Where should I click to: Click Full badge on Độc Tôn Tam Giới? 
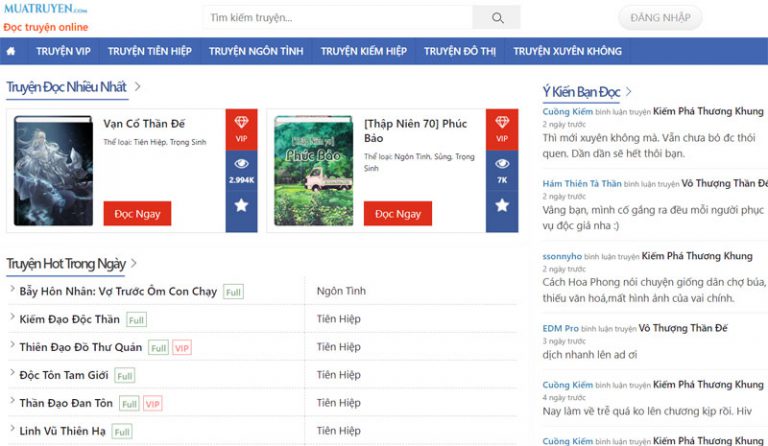(x=125, y=376)
